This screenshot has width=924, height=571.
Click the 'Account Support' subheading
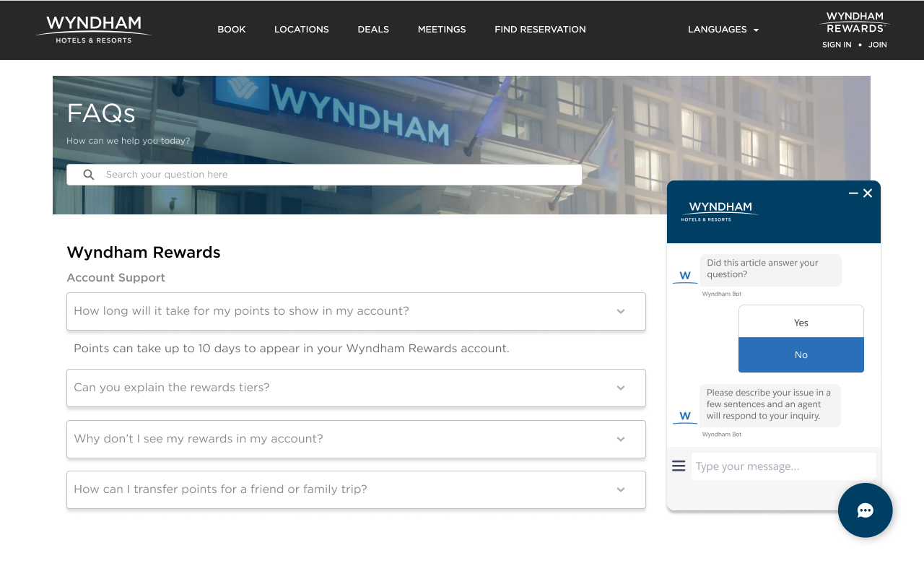(x=116, y=278)
